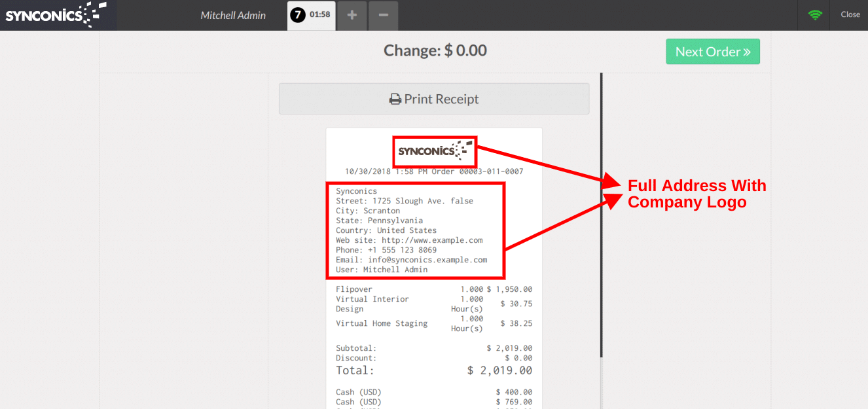Click the red Full Address With Company Logo text

tap(696, 194)
